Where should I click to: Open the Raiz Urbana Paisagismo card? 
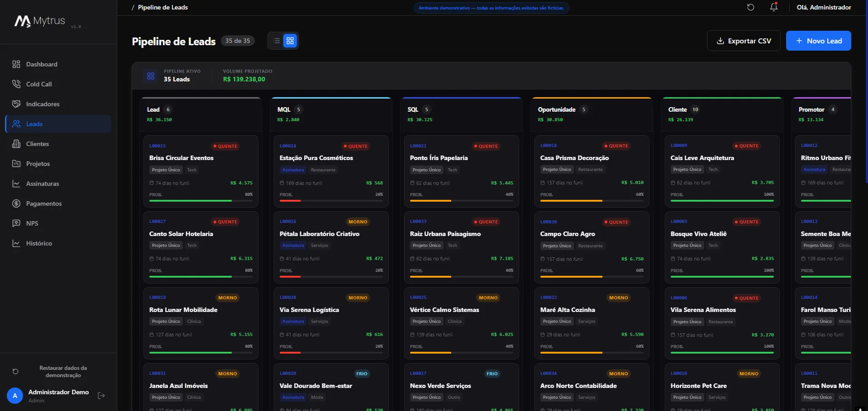point(462,247)
